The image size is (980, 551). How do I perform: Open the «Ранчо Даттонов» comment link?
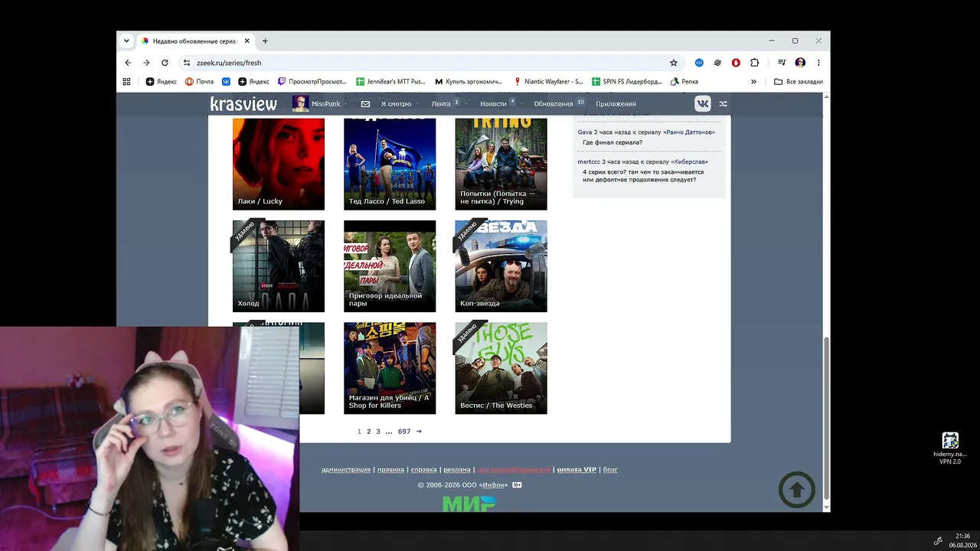point(689,132)
